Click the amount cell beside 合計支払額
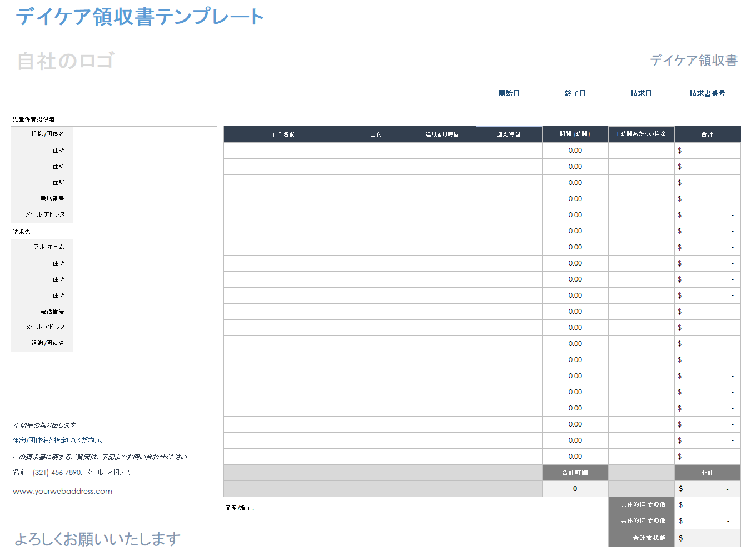This screenshot has width=756, height=556. pos(708,538)
